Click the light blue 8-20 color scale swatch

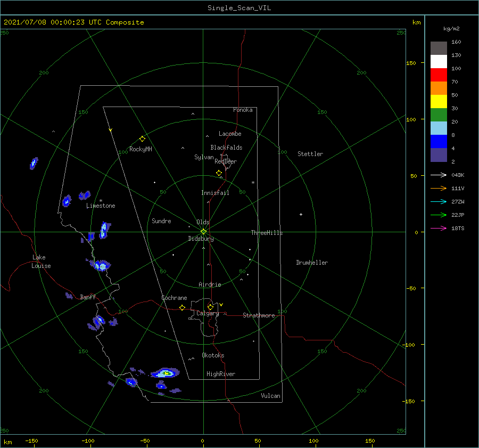click(439, 128)
